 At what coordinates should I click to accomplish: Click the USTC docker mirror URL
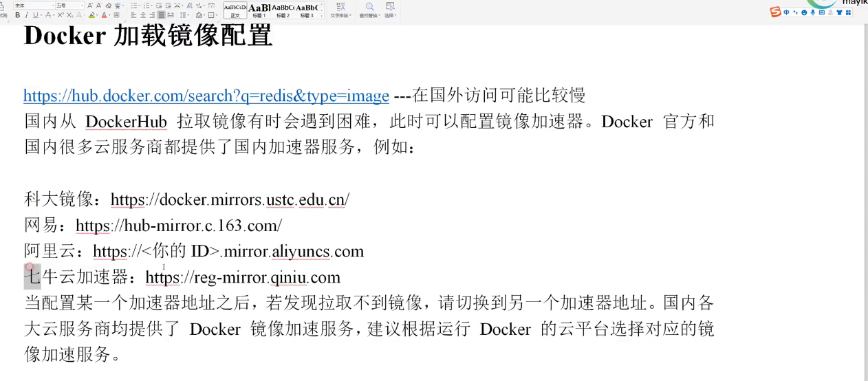(230, 200)
